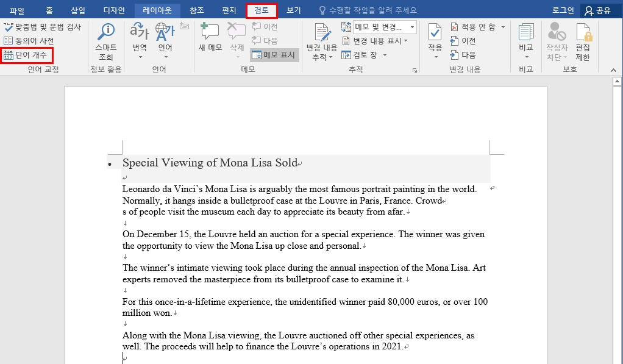Switch to the 참조 references tab
The image size is (623, 364).
[197, 10]
